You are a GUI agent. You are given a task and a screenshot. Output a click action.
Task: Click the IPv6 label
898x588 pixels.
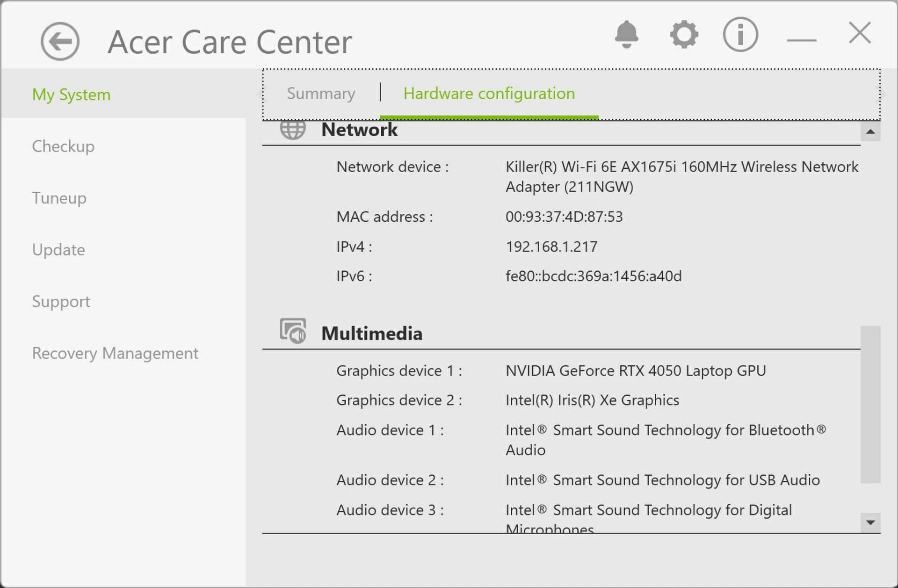(x=354, y=276)
